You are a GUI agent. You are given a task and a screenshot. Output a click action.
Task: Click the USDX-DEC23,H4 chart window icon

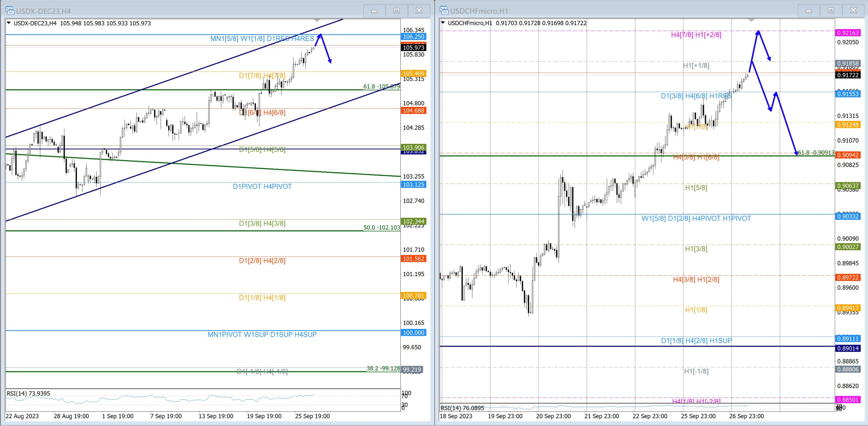[10, 11]
